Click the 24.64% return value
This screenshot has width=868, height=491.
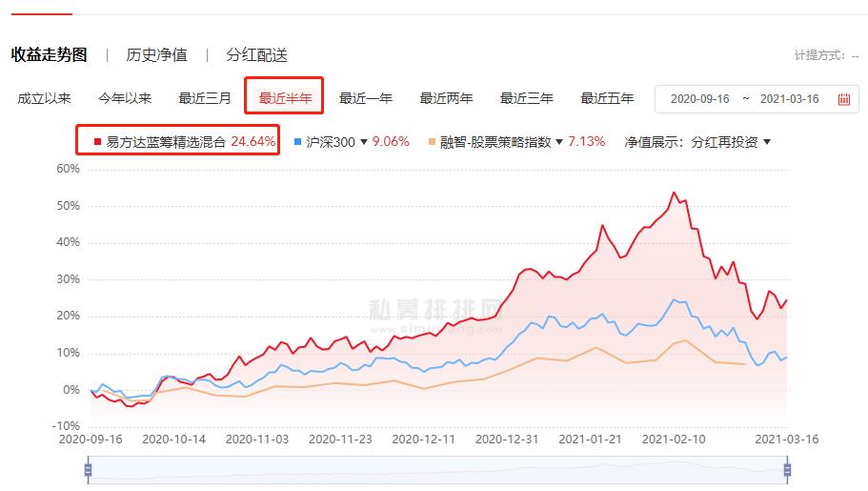point(253,141)
